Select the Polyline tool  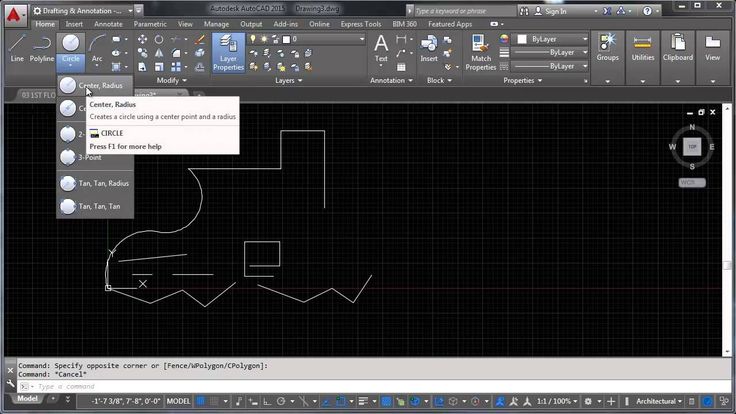tap(42, 48)
